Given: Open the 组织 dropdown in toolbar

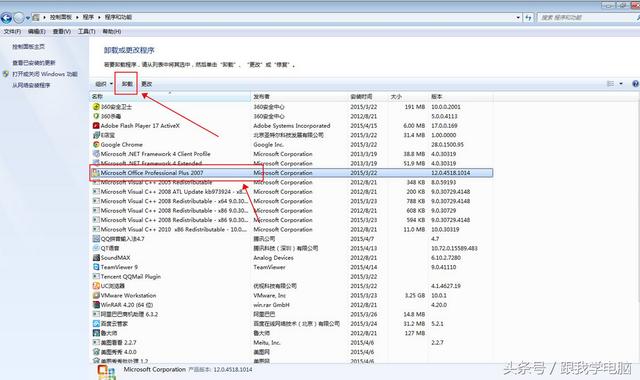Looking at the screenshot, I should (104, 84).
